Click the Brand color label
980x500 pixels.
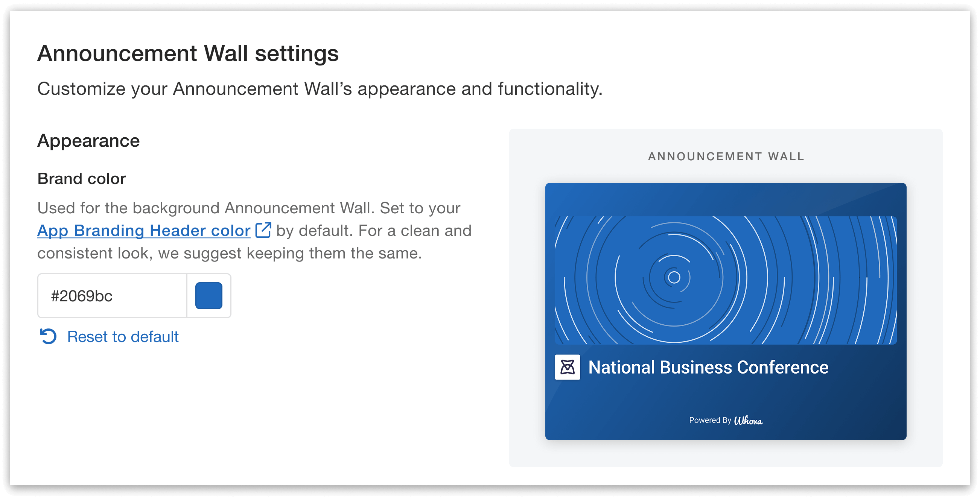click(81, 178)
